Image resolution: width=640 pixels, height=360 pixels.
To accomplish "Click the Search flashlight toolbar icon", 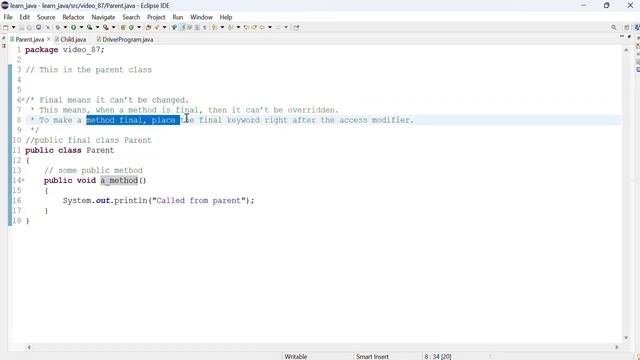I will 157,27.
